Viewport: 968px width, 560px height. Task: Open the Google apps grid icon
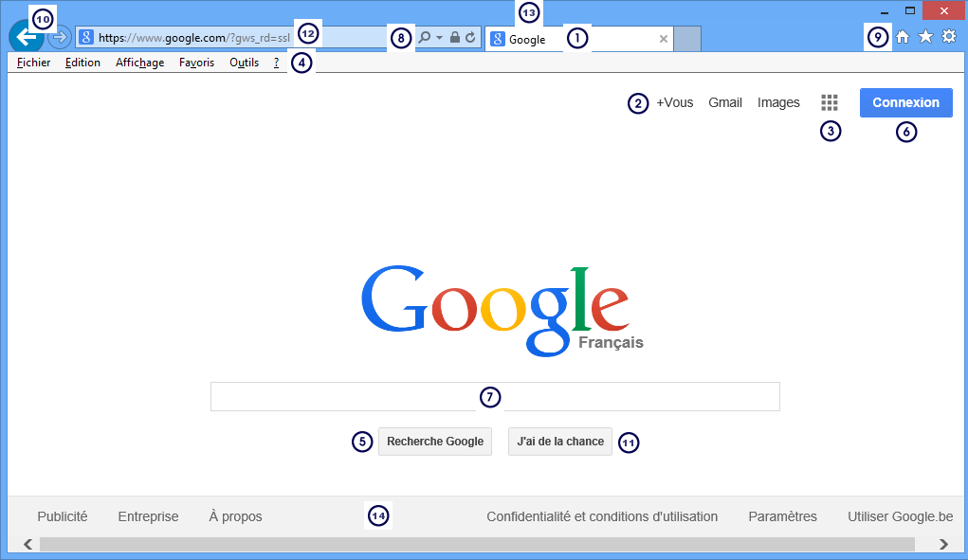pyautogui.click(x=829, y=102)
